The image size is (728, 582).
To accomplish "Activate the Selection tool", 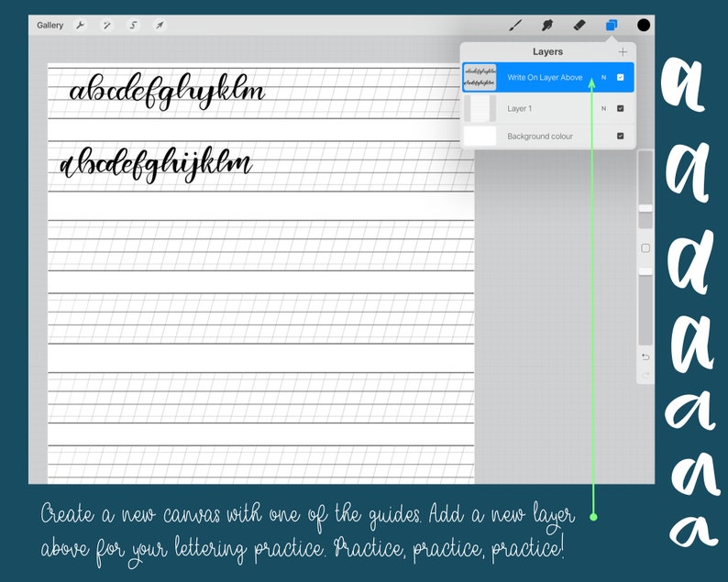I will pos(133,25).
